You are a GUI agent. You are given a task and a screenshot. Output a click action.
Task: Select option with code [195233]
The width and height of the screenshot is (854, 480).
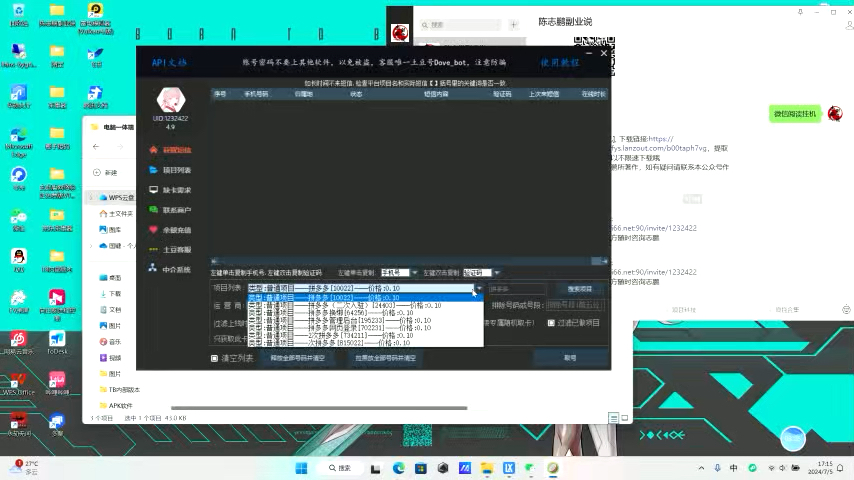tap(365, 320)
